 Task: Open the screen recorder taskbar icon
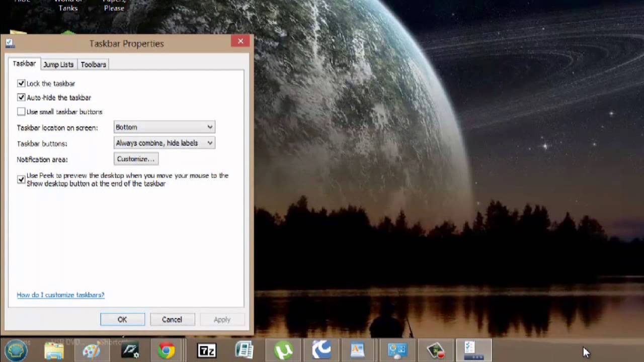pos(436,350)
